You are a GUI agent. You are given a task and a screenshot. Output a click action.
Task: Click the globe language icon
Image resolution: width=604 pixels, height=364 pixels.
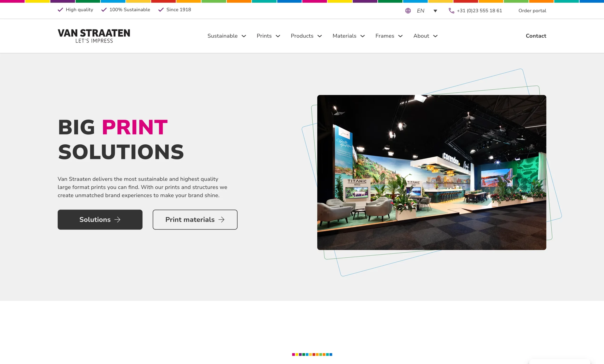[408, 11]
